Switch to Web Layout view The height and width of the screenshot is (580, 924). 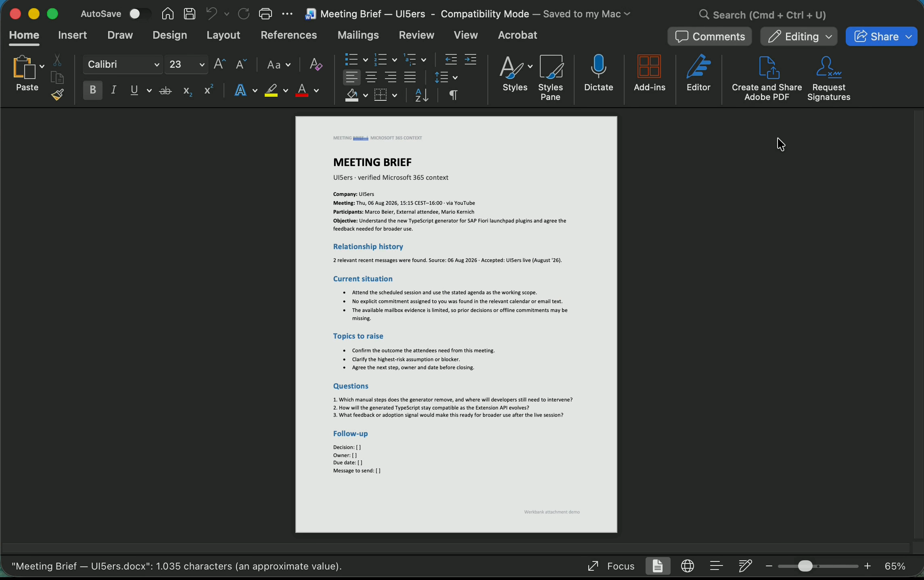(688, 566)
